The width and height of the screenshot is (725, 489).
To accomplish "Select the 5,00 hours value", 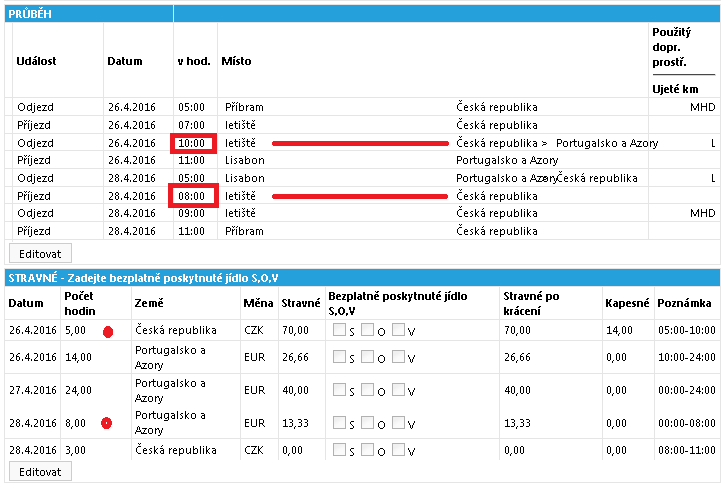I will point(75,330).
